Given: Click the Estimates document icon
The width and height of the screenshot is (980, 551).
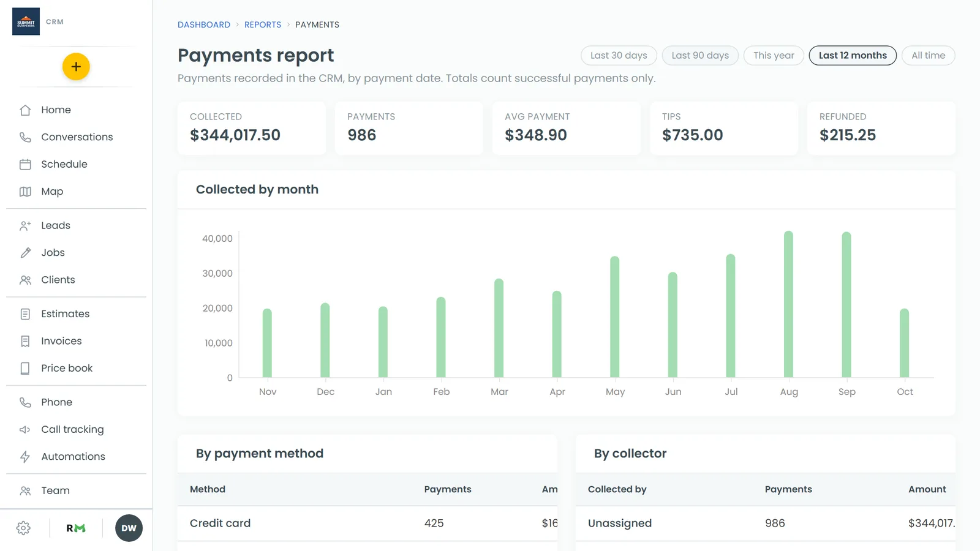Looking at the screenshot, I should (x=25, y=314).
